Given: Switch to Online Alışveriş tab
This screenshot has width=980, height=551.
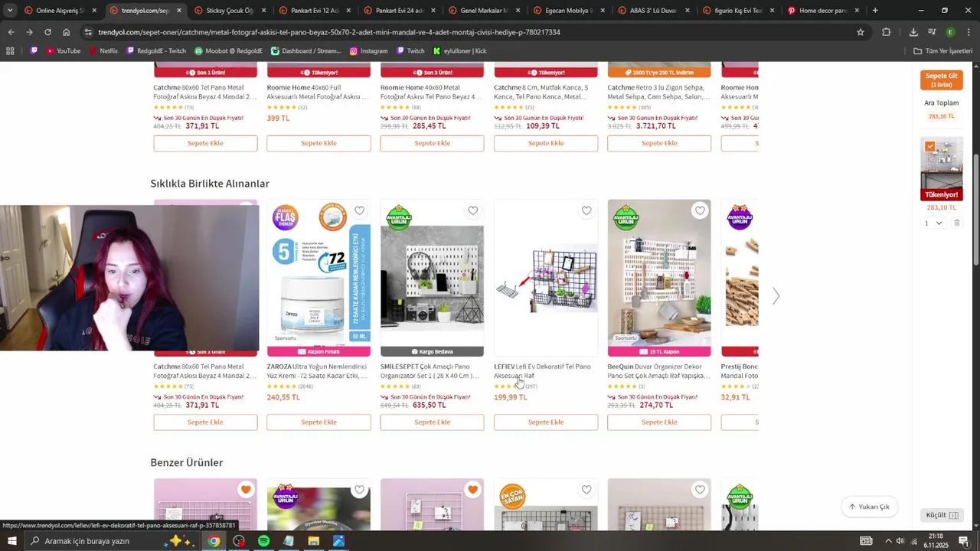Looking at the screenshot, I should click(61, 11).
